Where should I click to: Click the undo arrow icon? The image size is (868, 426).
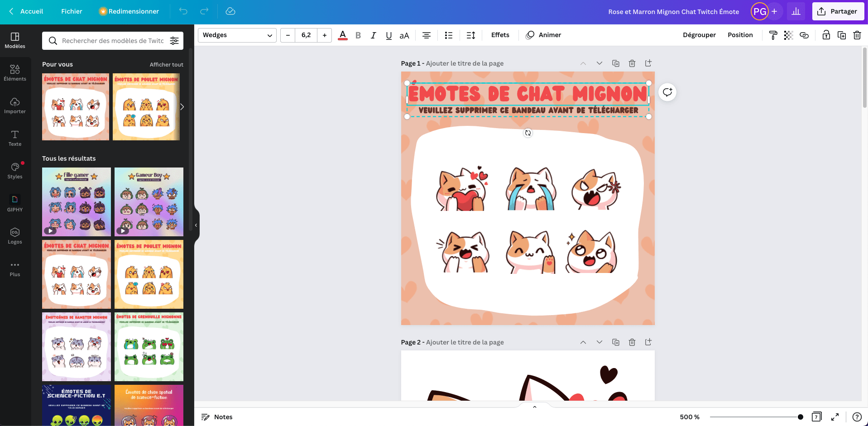(183, 11)
